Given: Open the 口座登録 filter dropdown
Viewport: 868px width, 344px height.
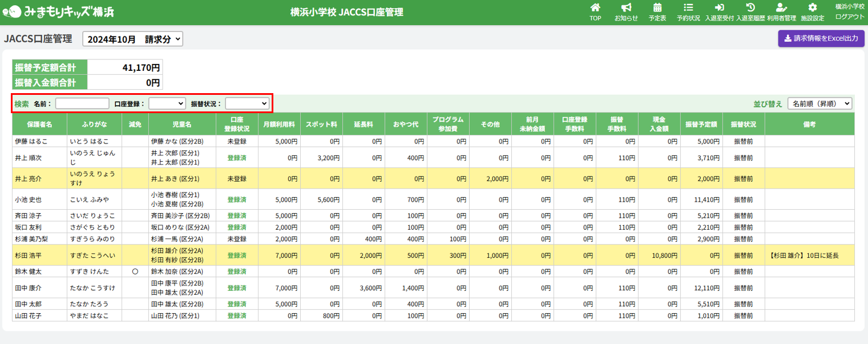Looking at the screenshot, I should click(167, 103).
